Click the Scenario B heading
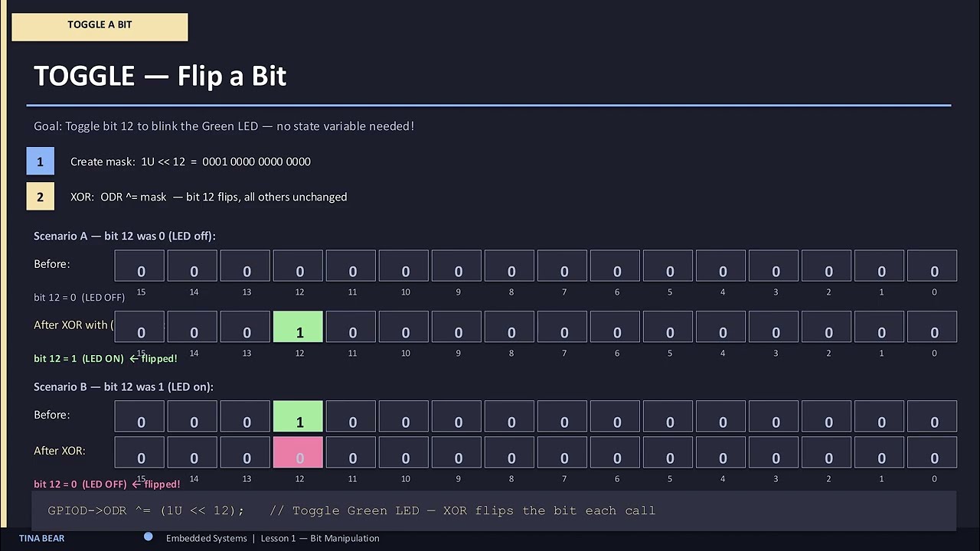 pyautogui.click(x=123, y=386)
